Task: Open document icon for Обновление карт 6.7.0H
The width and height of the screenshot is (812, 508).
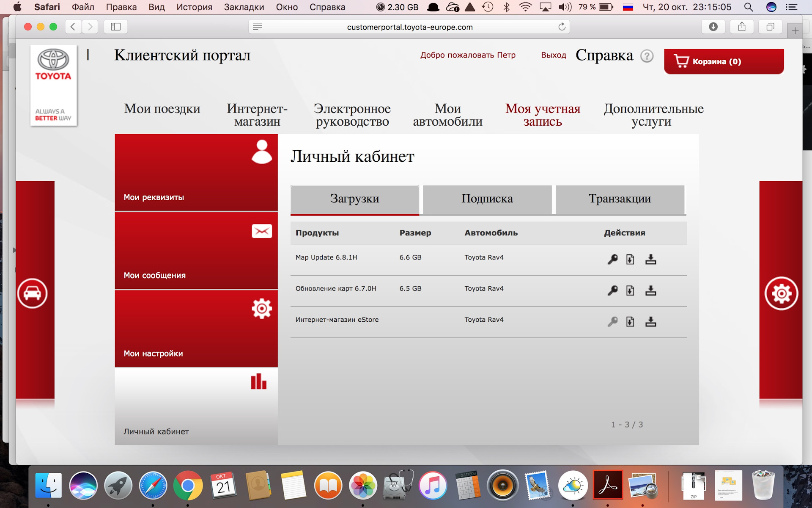Action: tap(630, 290)
